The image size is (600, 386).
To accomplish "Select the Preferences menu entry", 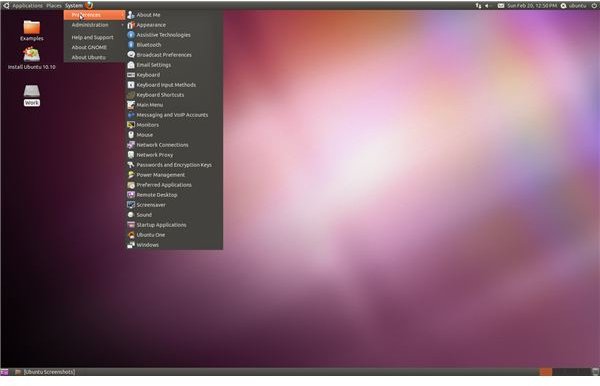I will point(94,15).
